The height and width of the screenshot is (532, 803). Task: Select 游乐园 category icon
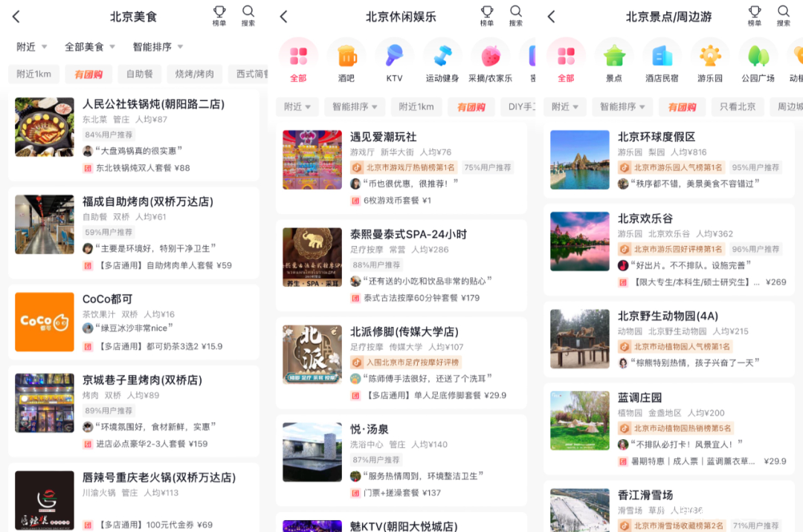click(x=710, y=56)
